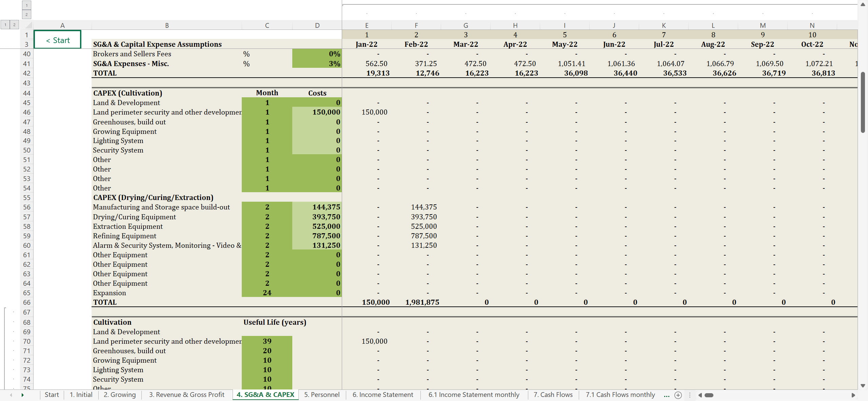Image resolution: width=868 pixels, height=401 pixels.
Task: Expand column groups with level 2 button
Action: 26,14
